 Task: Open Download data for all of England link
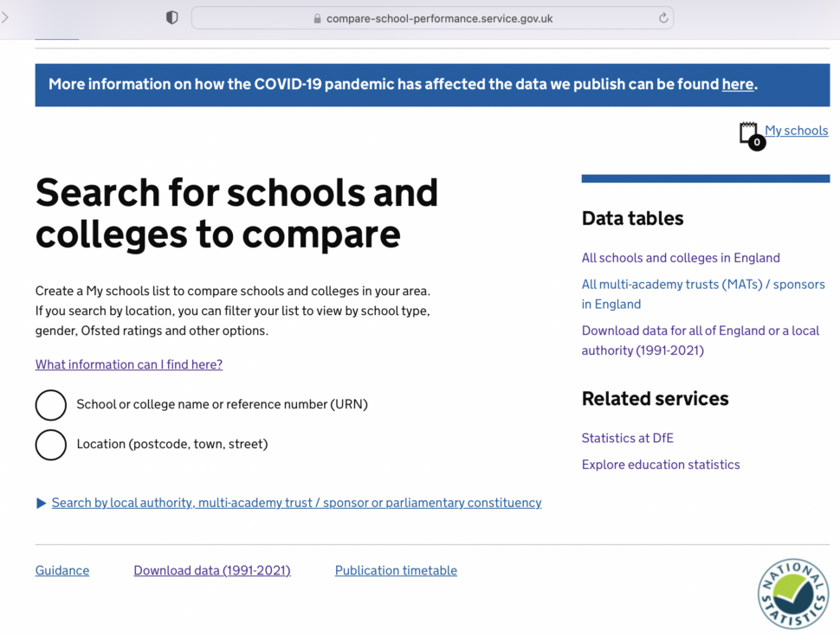pos(701,340)
